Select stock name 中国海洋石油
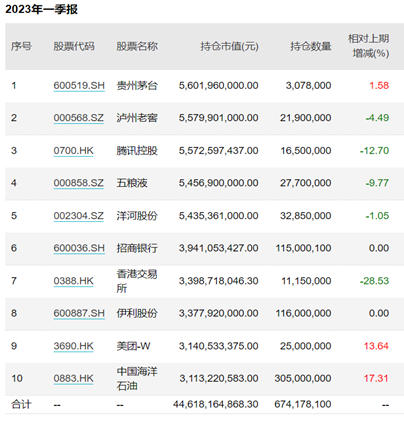The image size is (404, 421). coord(137,378)
